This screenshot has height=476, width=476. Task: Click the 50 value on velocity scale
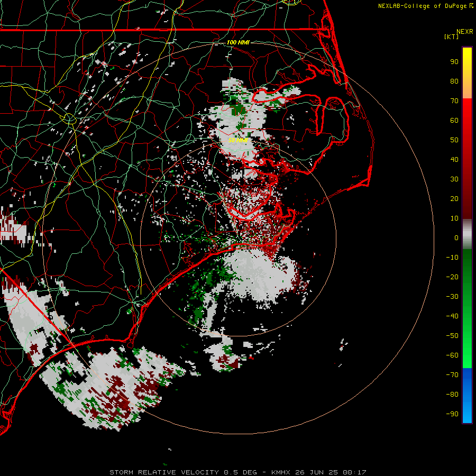pyautogui.click(x=454, y=140)
